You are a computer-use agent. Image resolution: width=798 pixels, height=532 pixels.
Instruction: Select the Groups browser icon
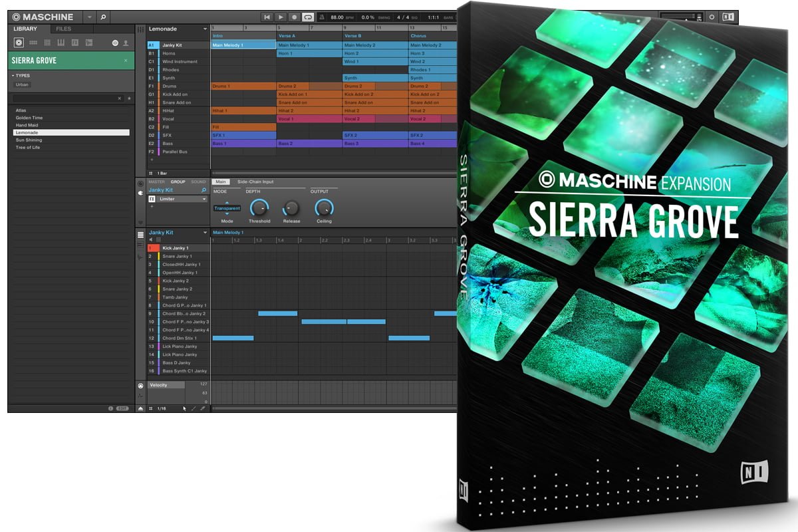33,43
